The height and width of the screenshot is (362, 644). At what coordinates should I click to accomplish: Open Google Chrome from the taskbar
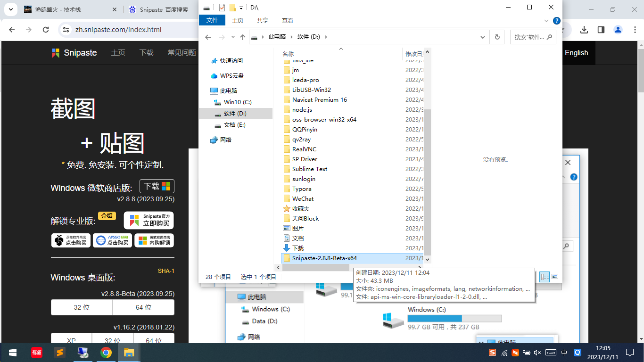coord(106,352)
